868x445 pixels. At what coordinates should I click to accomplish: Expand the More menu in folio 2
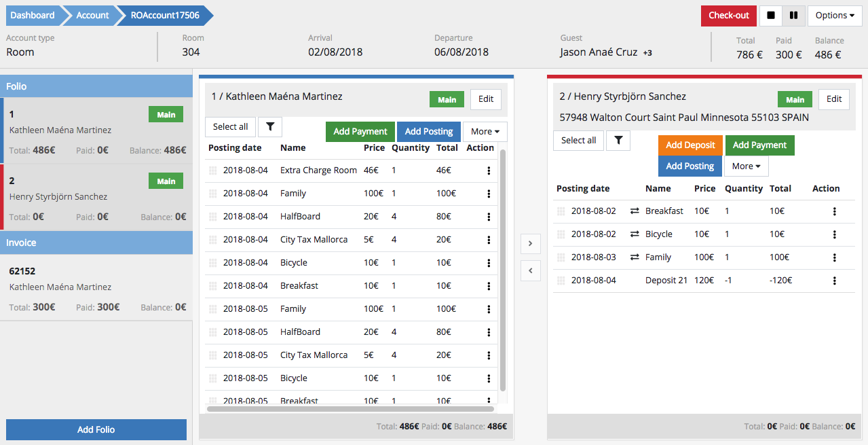(x=746, y=166)
